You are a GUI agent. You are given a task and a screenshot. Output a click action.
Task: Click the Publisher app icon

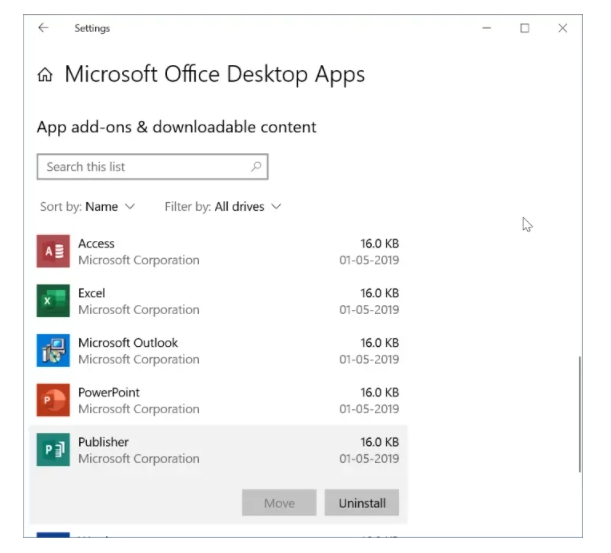click(53, 449)
